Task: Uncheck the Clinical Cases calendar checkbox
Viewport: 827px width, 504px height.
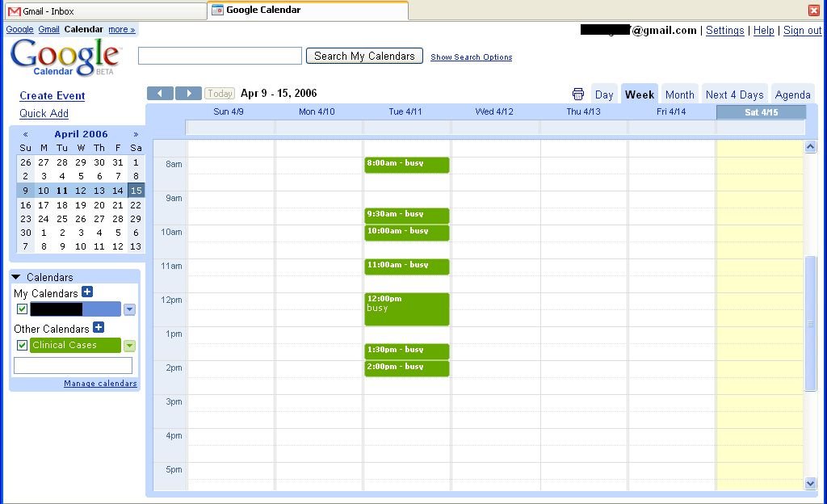Action: (x=22, y=346)
